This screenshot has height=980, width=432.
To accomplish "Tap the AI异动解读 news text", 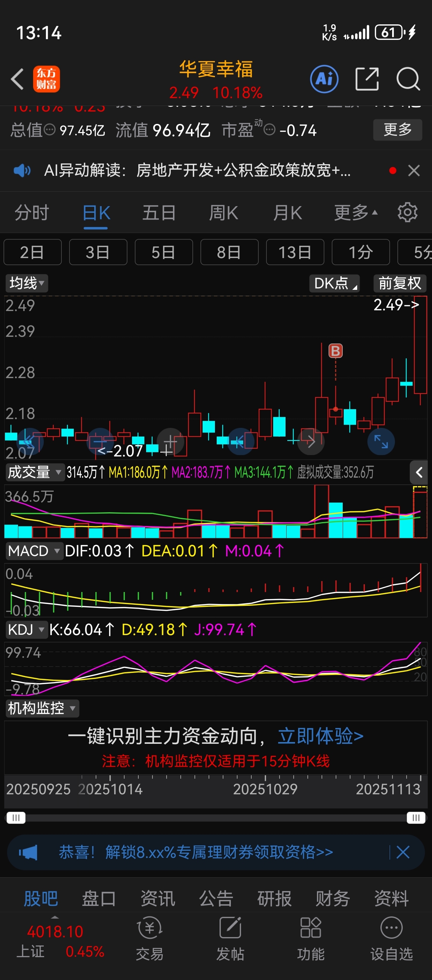I will pyautogui.click(x=197, y=171).
